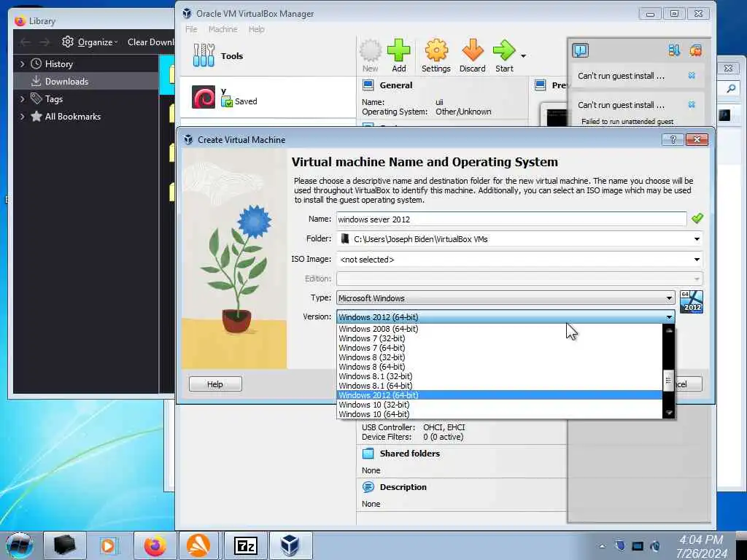The height and width of the screenshot is (560, 747).
Task: Select the saved VM 'y' in list
Action: pos(268,97)
